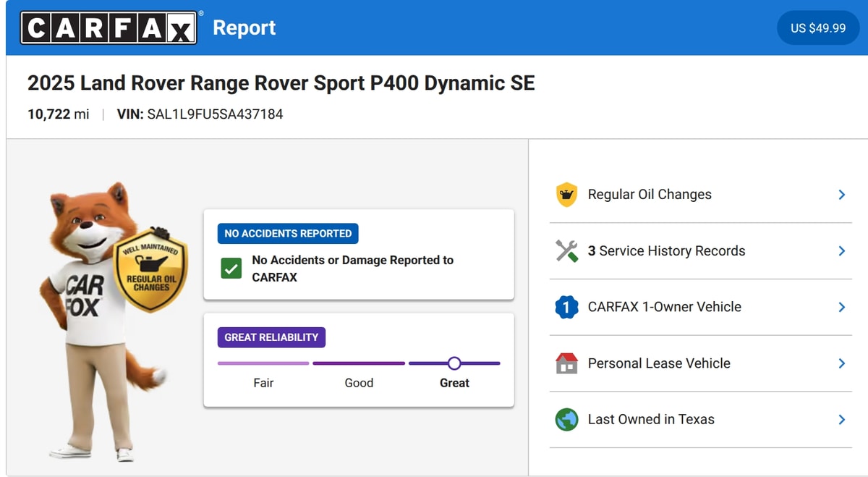Expand the Personal Lease Vehicle chevron
Viewport: 868px width, 477px height.
pyautogui.click(x=841, y=363)
